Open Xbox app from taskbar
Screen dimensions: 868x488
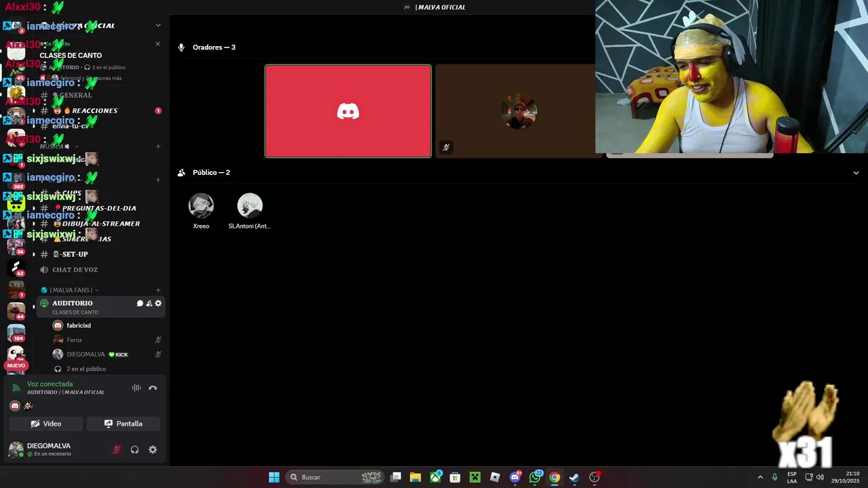(435, 477)
